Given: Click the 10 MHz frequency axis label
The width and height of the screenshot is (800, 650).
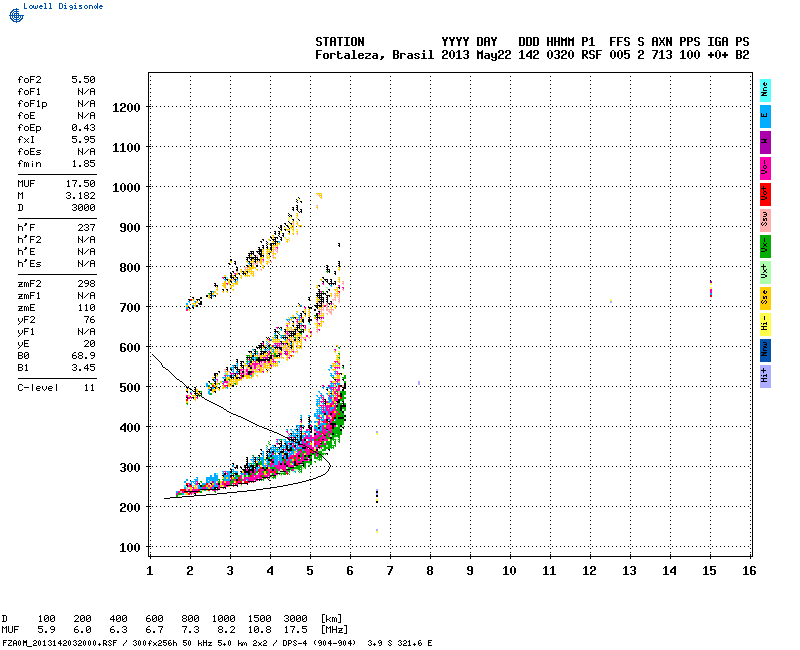Looking at the screenshot, I should point(509,570).
